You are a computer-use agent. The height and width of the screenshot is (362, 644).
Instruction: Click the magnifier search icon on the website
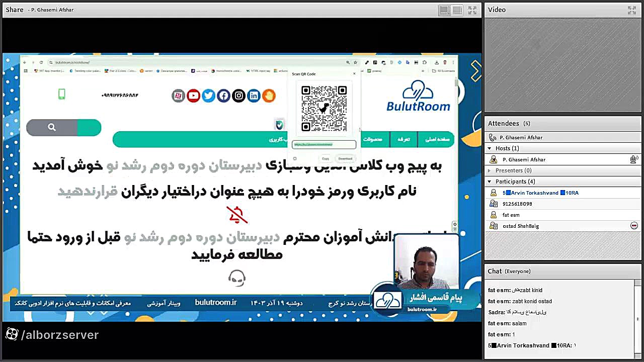click(52, 127)
